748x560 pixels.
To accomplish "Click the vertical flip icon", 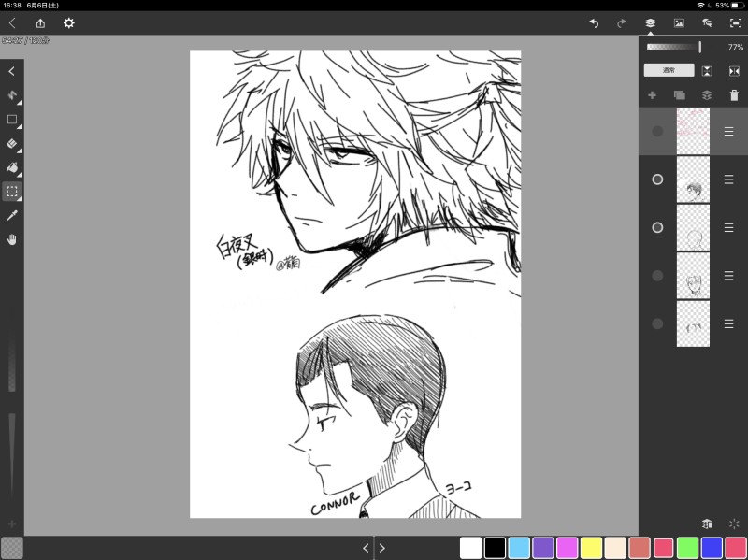I will point(707,71).
